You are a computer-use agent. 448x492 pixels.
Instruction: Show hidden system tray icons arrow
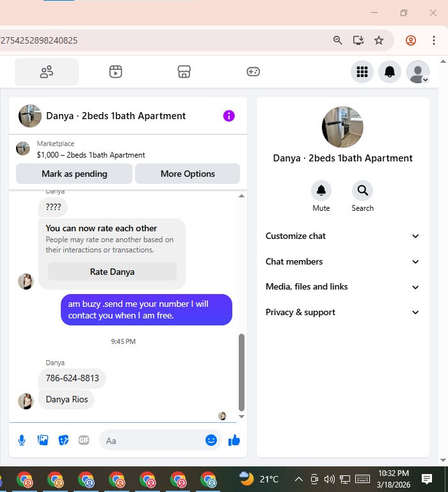[x=299, y=479]
